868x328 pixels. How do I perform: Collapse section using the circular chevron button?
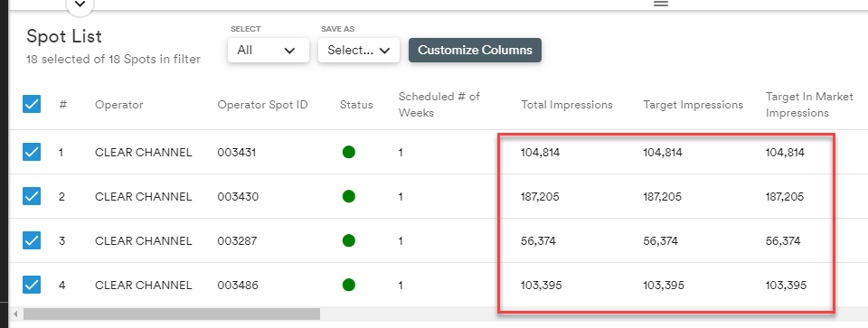point(80,5)
